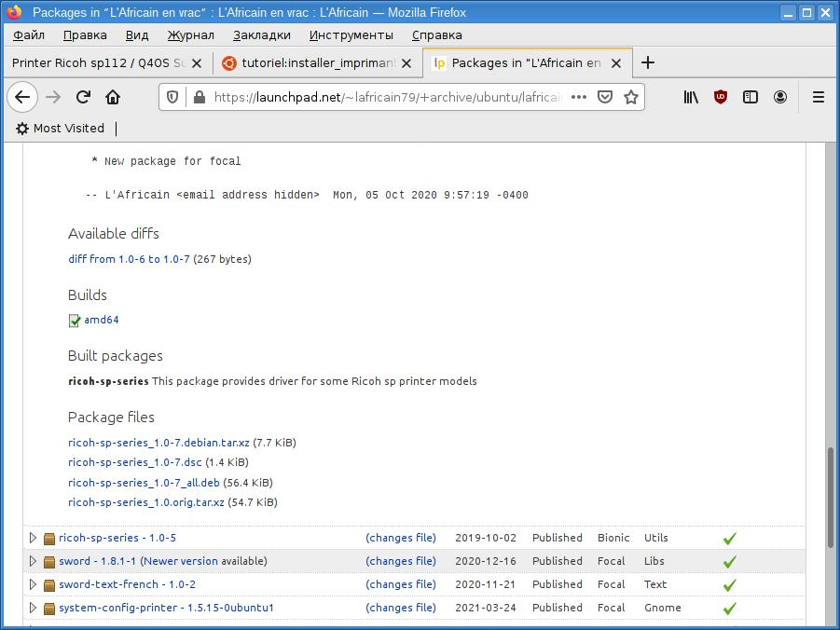This screenshot has height=630, width=840.
Task: Bookmark this page with the star
Action: (631, 97)
